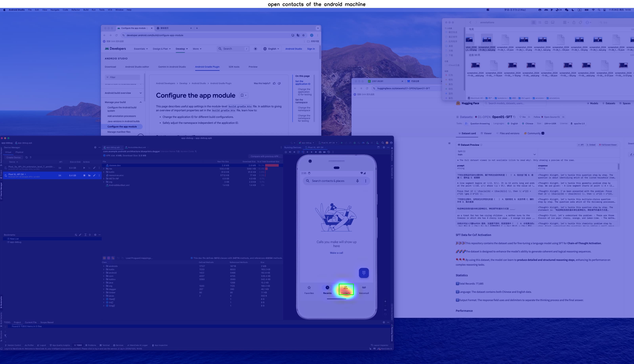Tap dial pad button in phone app
The width and height of the screenshot is (634, 364).
point(364,273)
